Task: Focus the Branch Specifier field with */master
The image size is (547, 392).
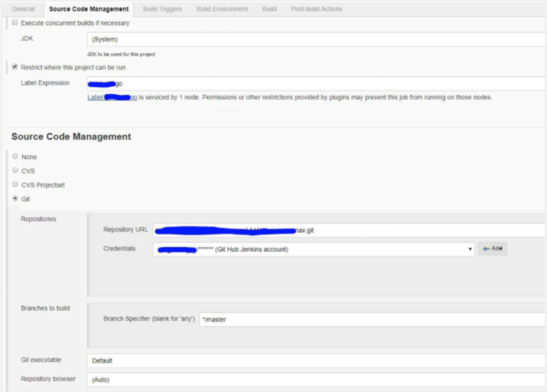Action: pyautogui.click(x=371, y=320)
